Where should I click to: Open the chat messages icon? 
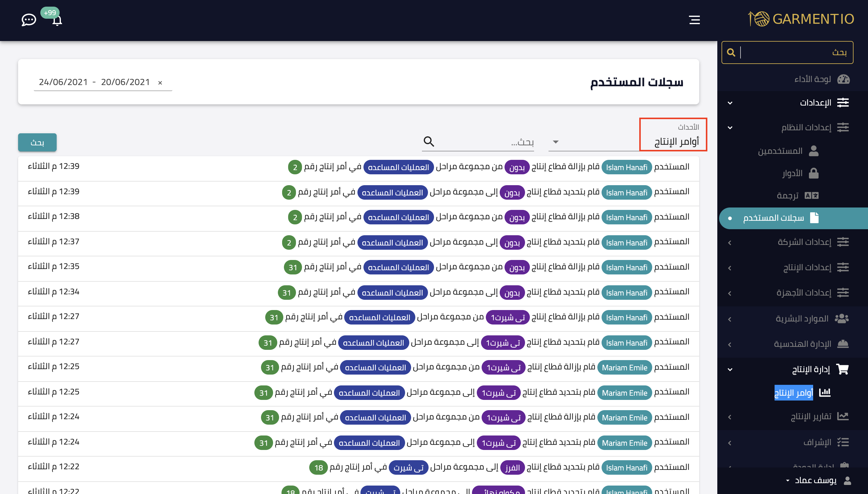28,20
